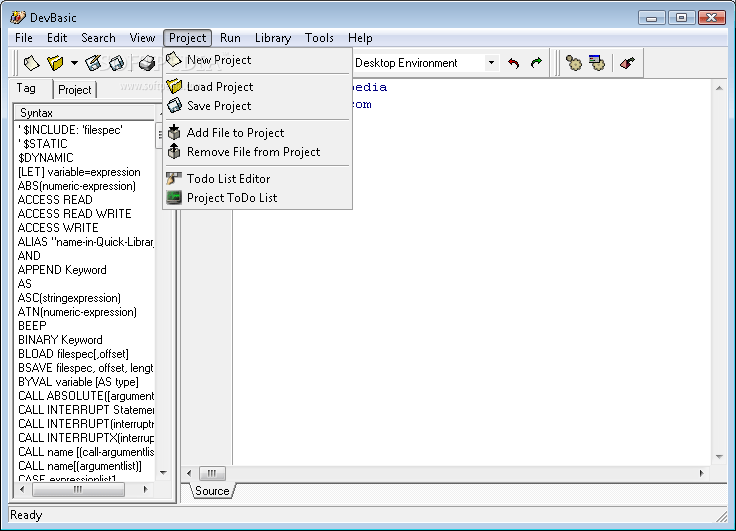Image resolution: width=736 pixels, height=531 pixels.
Task: Switch to the Tag tab
Action: (x=26, y=88)
